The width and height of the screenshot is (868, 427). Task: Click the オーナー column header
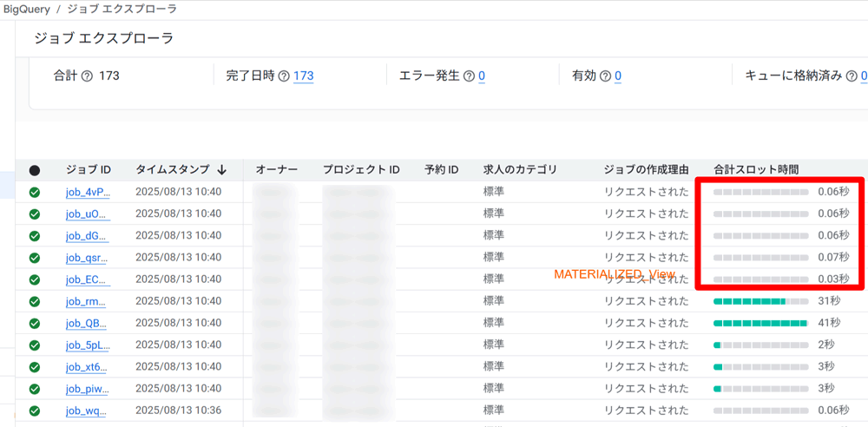click(277, 169)
